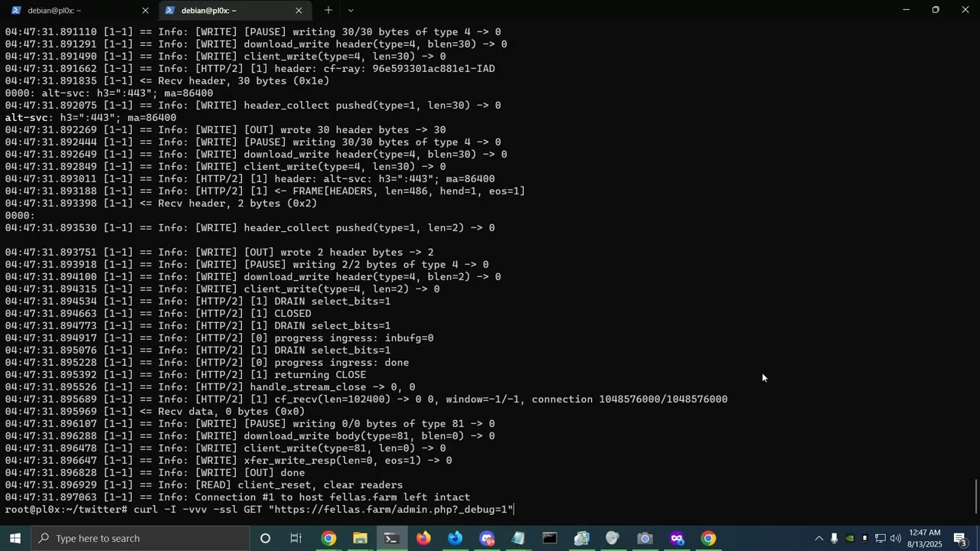Open the notification center icon
The height and width of the screenshot is (551, 980).
961,539
